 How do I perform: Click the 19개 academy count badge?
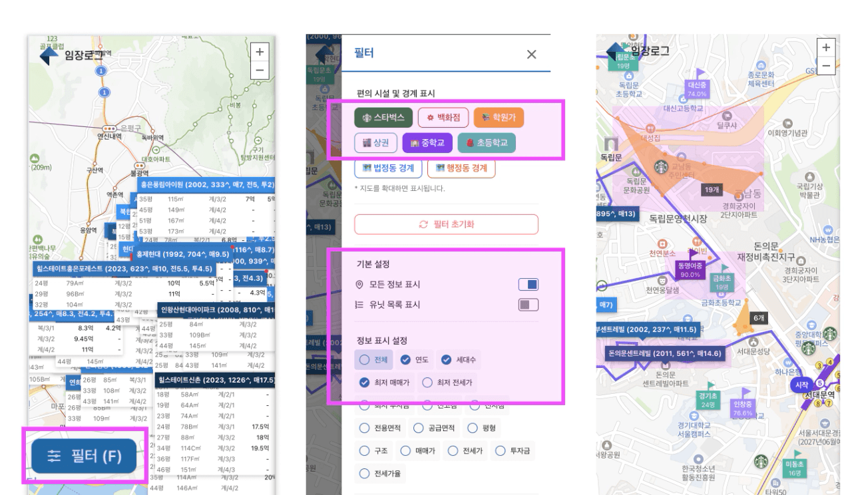click(710, 190)
